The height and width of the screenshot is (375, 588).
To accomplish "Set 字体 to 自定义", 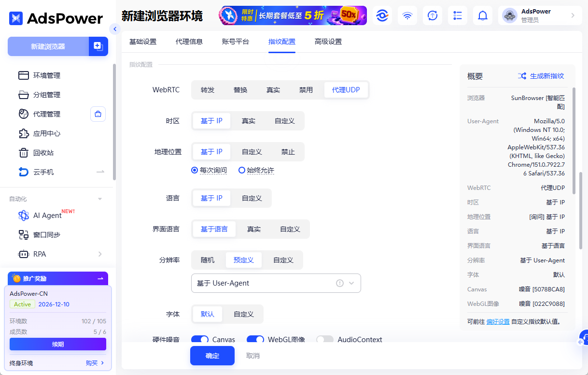I will pos(244,314).
